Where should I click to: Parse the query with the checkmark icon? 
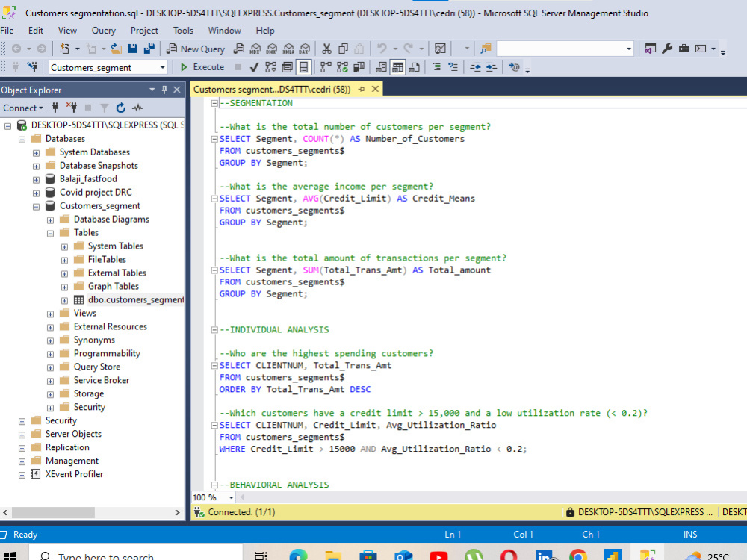(254, 67)
